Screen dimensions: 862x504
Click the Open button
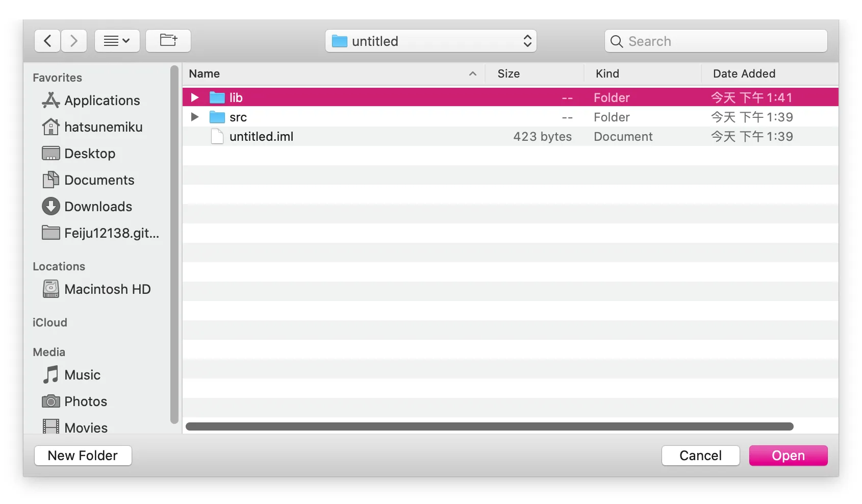[788, 456]
